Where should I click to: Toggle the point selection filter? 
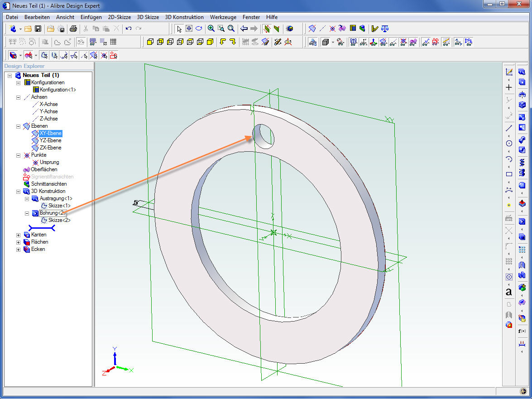point(104,55)
